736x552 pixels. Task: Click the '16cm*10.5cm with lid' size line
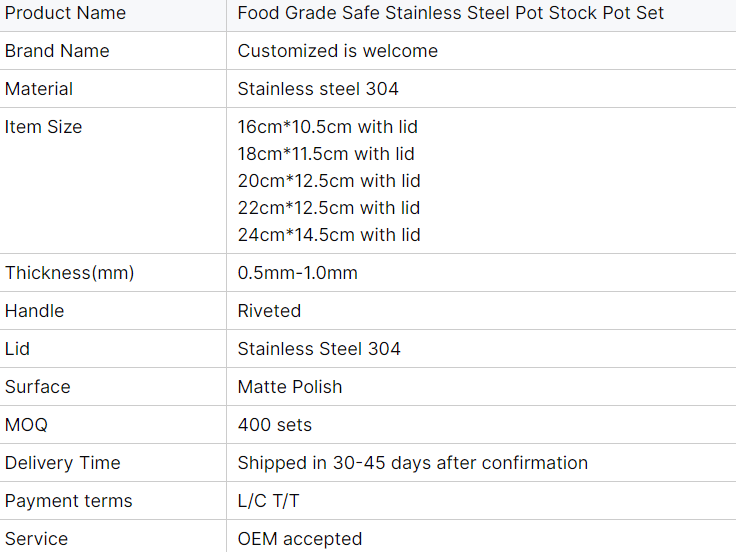[327, 127]
